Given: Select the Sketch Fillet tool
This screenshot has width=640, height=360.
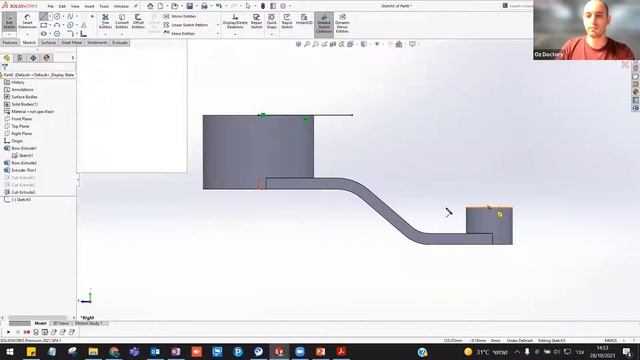Looking at the screenshot, I should tap(70, 34).
